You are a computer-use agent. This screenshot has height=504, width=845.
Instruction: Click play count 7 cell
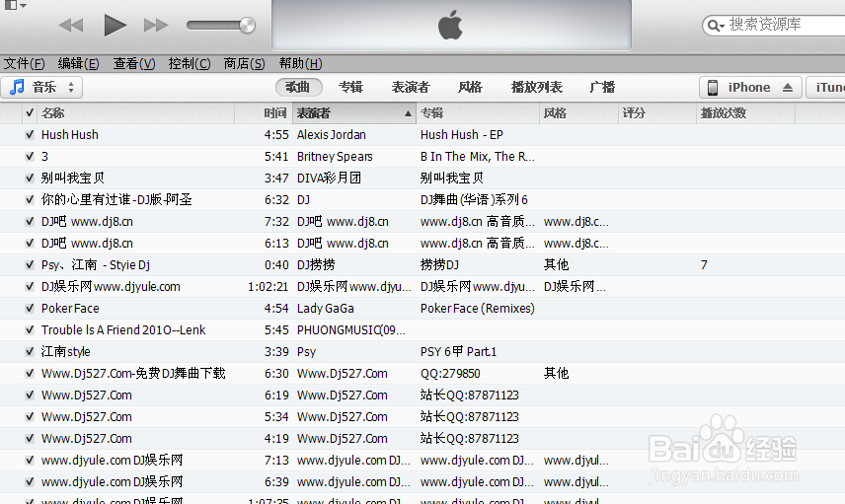[x=704, y=265]
